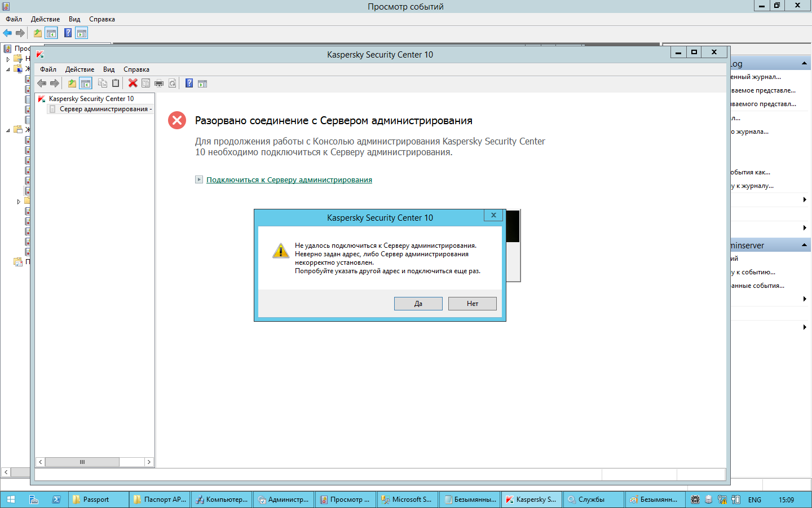Open Действие menu in the Просмотр событий window

tap(45, 19)
